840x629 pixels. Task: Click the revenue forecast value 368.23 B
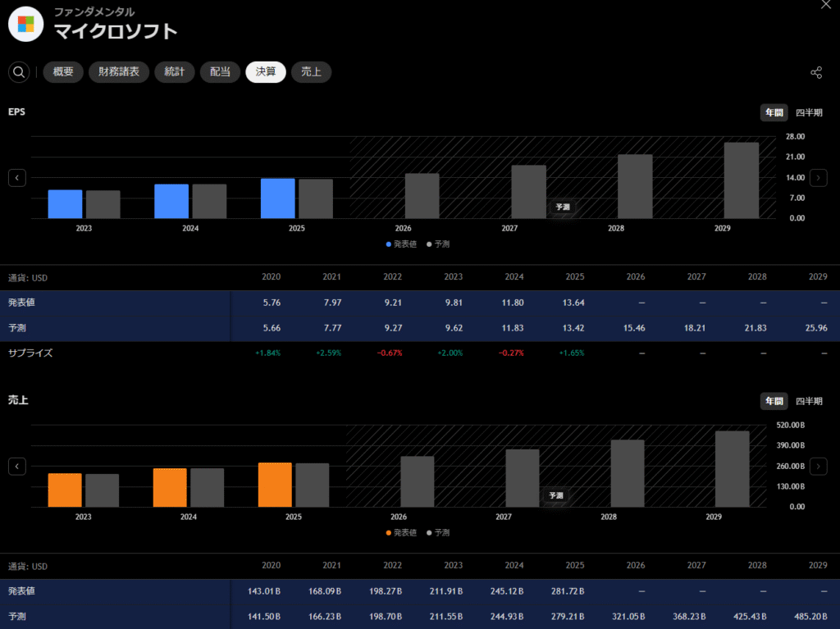(689, 617)
